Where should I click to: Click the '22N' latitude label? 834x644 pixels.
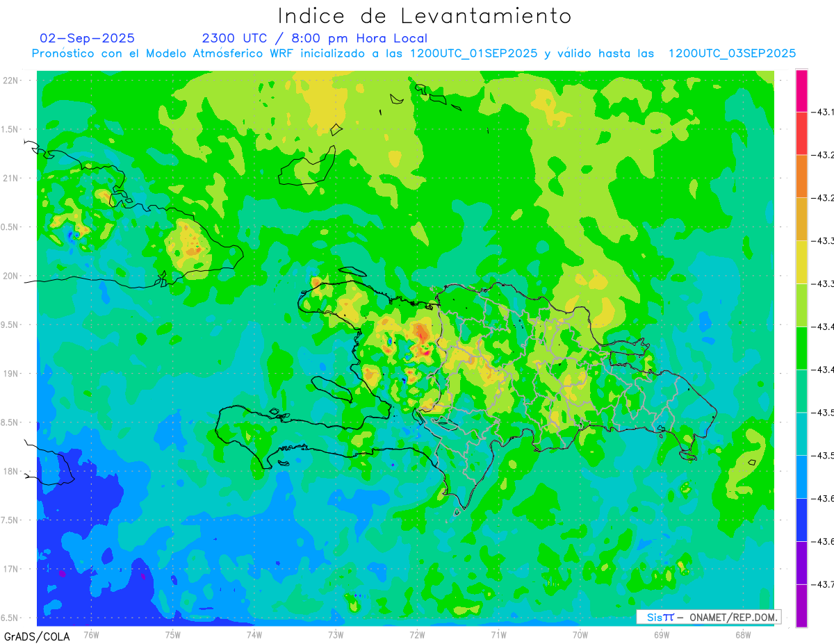11,81
